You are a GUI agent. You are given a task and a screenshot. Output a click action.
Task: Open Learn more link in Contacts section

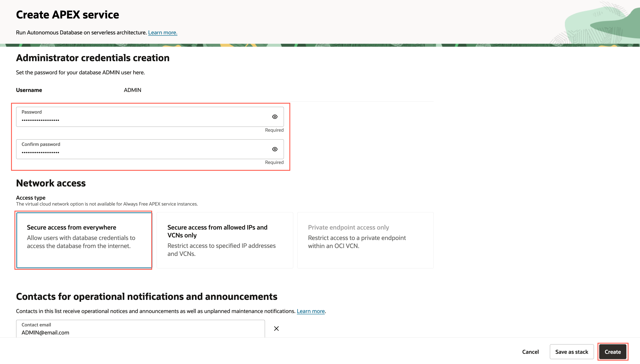311,311
